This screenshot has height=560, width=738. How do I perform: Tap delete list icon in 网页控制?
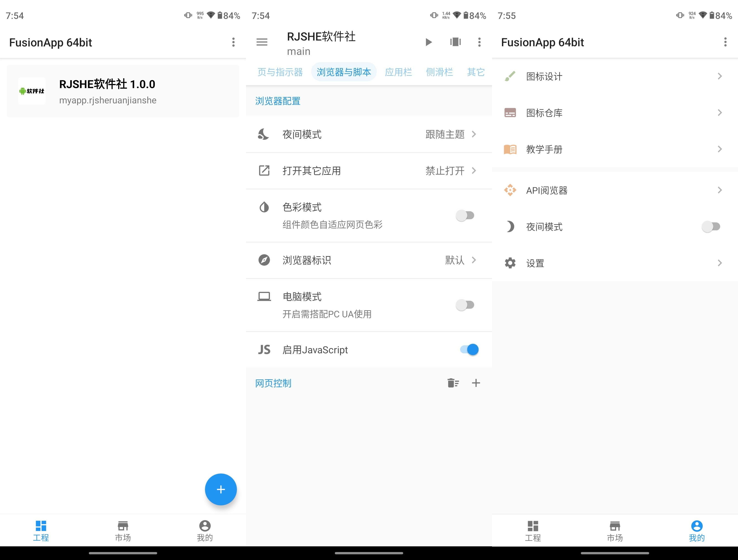[453, 383]
